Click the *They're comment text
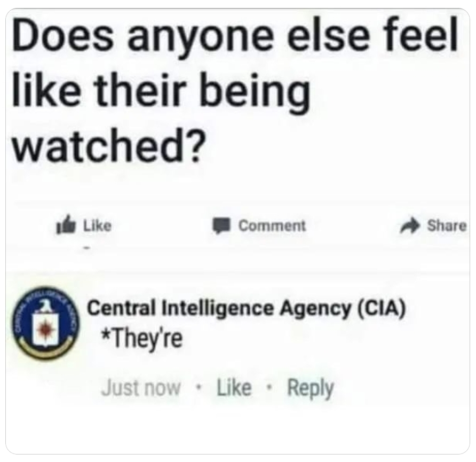 (x=142, y=339)
